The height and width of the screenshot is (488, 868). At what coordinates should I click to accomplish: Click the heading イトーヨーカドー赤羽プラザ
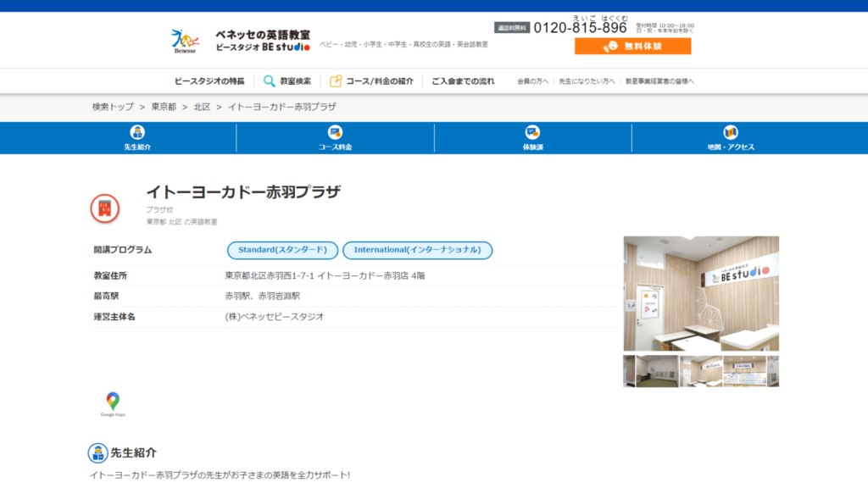(x=243, y=192)
